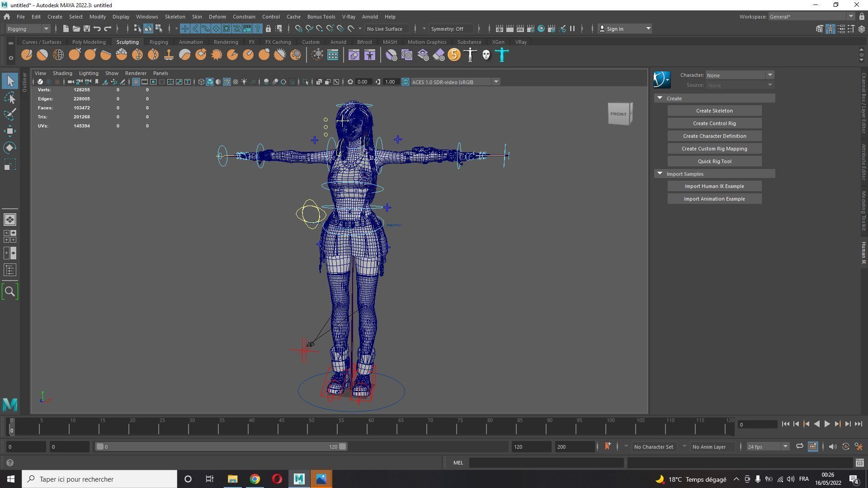Open the Character None dropdown

[740, 75]
